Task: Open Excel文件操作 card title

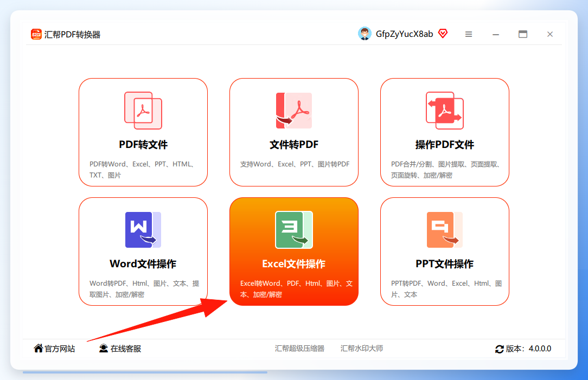Action: [x=294, y=264]
